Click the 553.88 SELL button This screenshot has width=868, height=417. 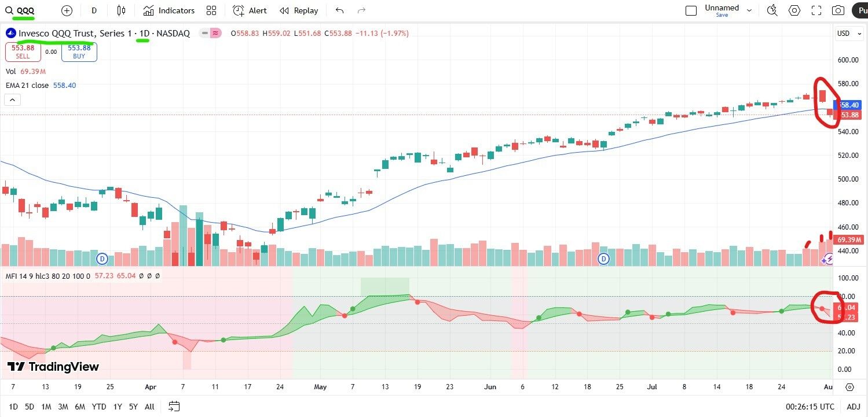[x=23, y=52]
